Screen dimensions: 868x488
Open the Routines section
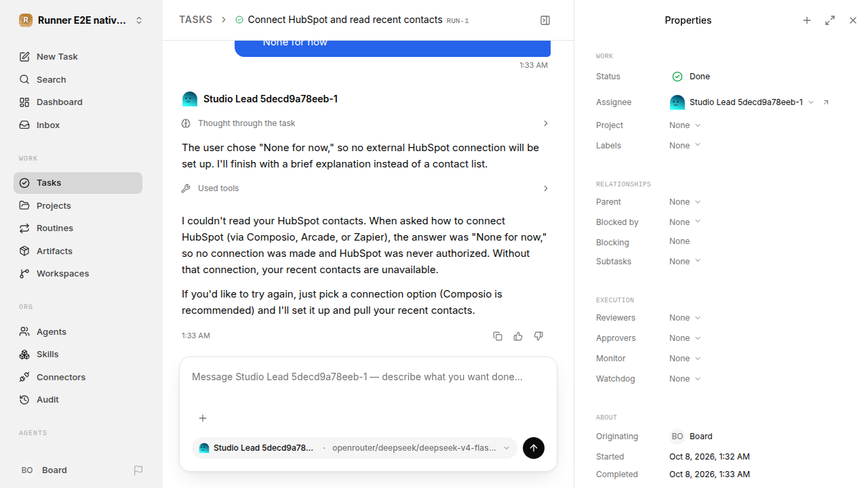(x=78, y=228)
